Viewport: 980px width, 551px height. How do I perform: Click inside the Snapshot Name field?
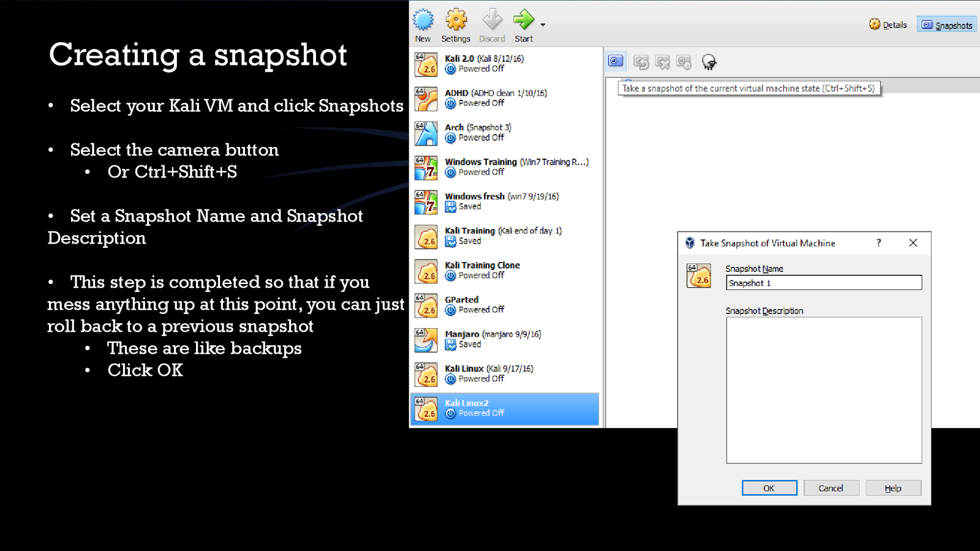(824, 283)
